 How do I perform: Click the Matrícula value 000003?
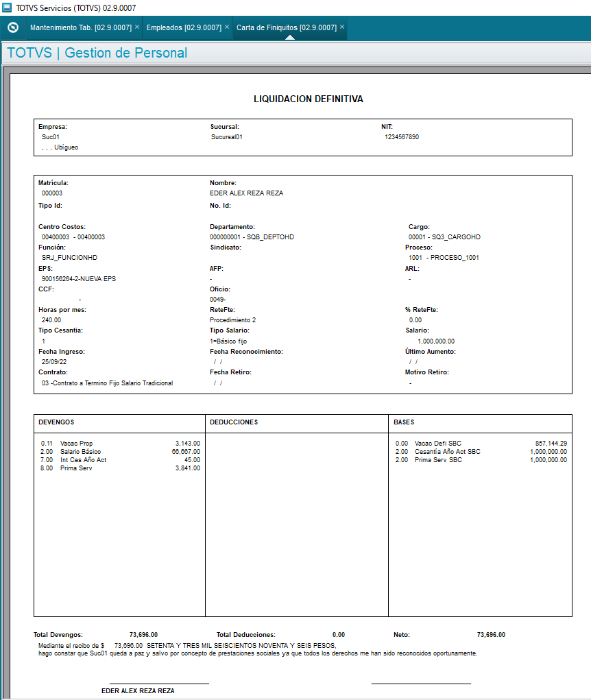tap(52, 193)
